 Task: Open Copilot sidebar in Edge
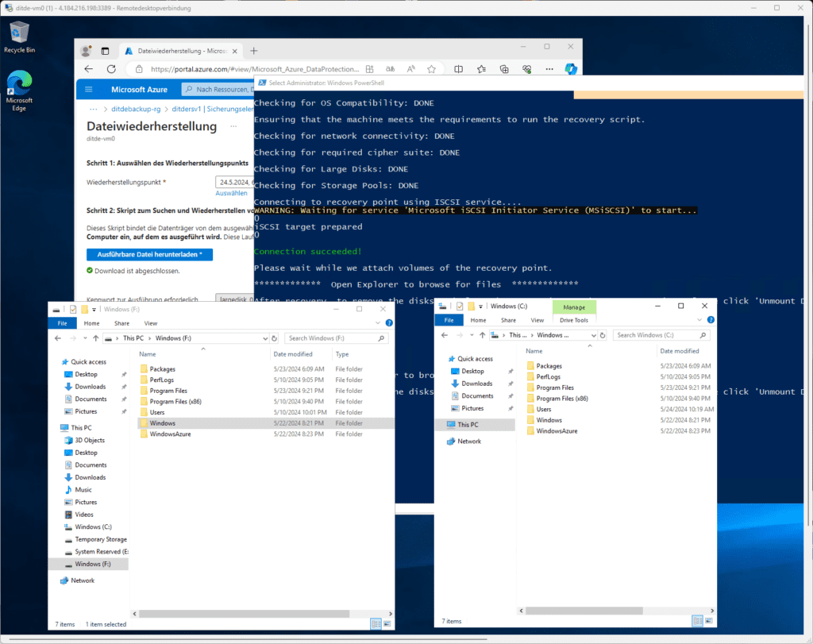[571, 69]
